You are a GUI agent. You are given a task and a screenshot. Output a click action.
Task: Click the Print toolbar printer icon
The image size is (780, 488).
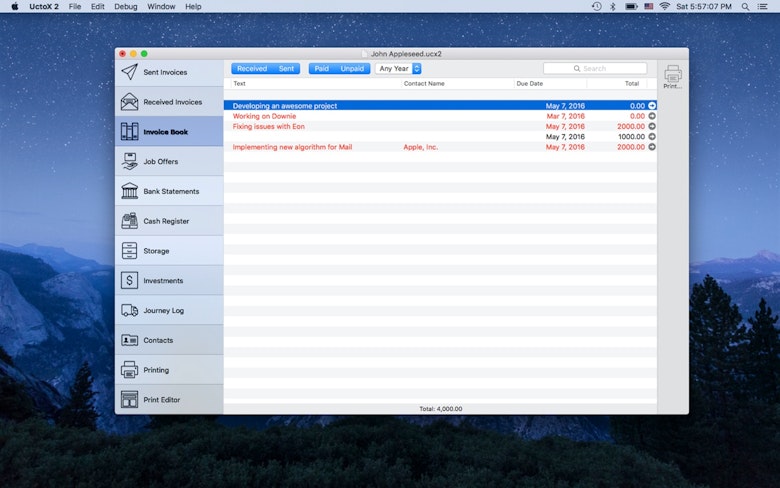673,74
